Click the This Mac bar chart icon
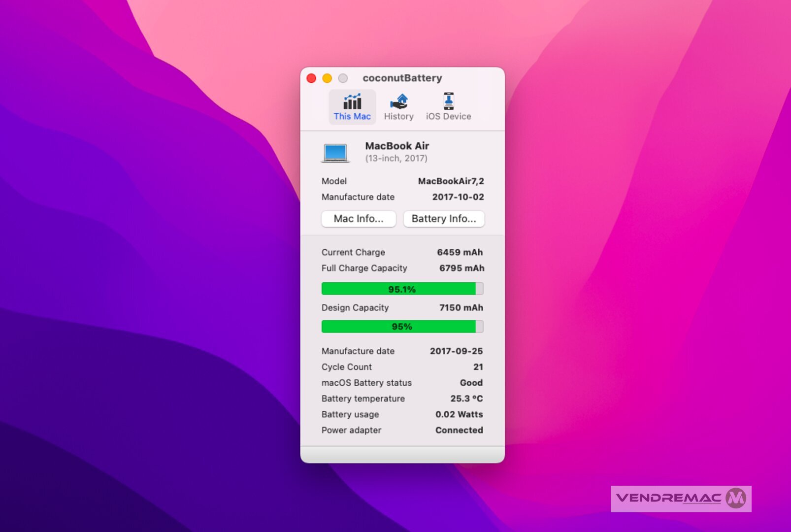Image resolution: width=791 pixels, height=532 pixels. click(x=352, y=101)
